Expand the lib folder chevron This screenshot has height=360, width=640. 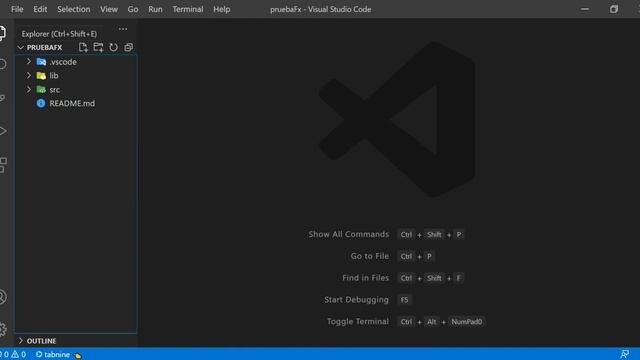point(29,75)
